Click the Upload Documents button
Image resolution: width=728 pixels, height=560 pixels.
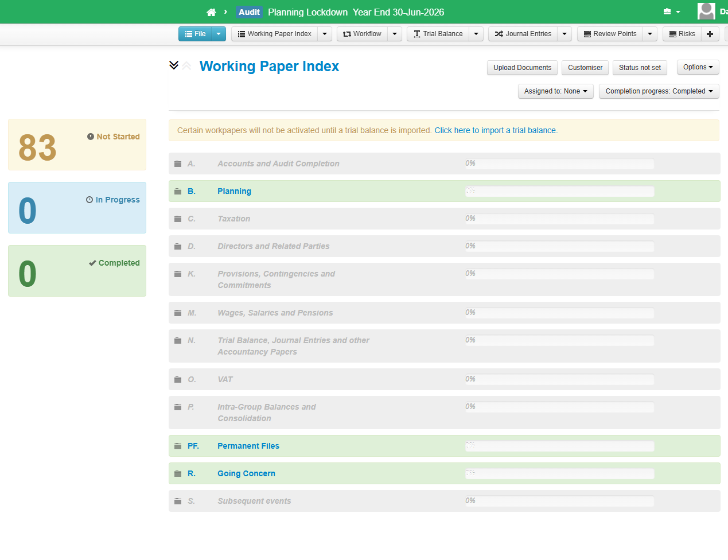[522, 68]
